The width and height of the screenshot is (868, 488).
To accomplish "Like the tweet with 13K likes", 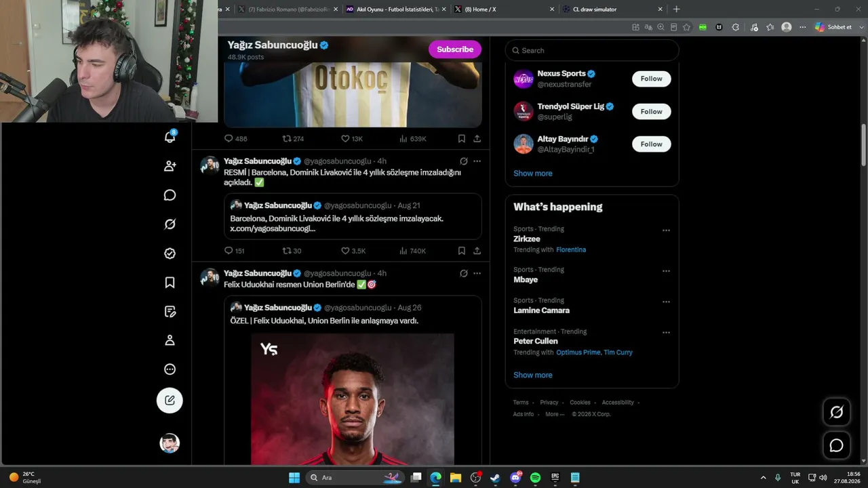I will [351, 138].
